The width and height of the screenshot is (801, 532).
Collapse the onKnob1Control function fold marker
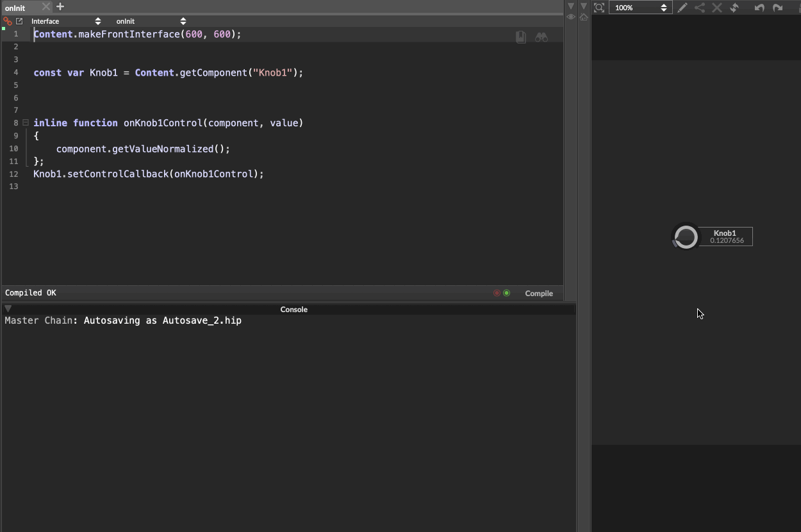click(x=26, y=122)
